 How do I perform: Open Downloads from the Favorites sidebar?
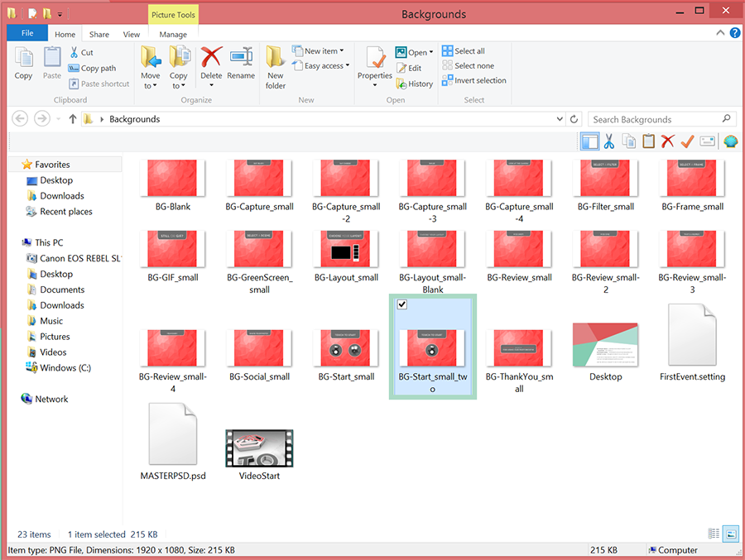pyautogui.click(x=55, y=195)
